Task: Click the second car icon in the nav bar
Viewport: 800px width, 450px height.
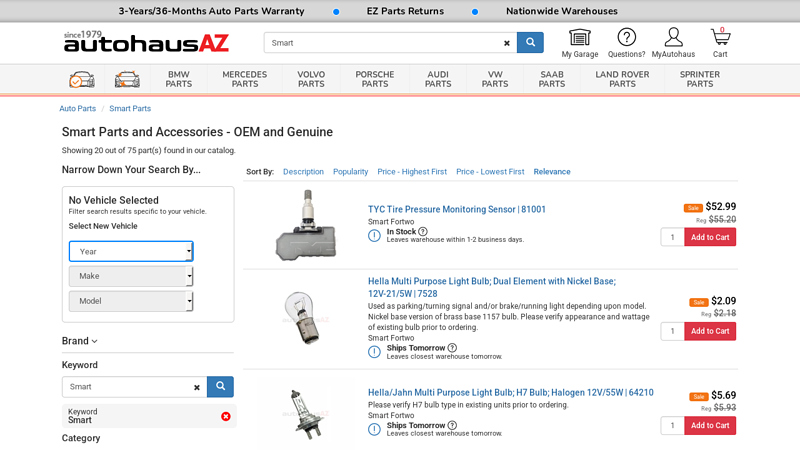Action: click(127, 79)
